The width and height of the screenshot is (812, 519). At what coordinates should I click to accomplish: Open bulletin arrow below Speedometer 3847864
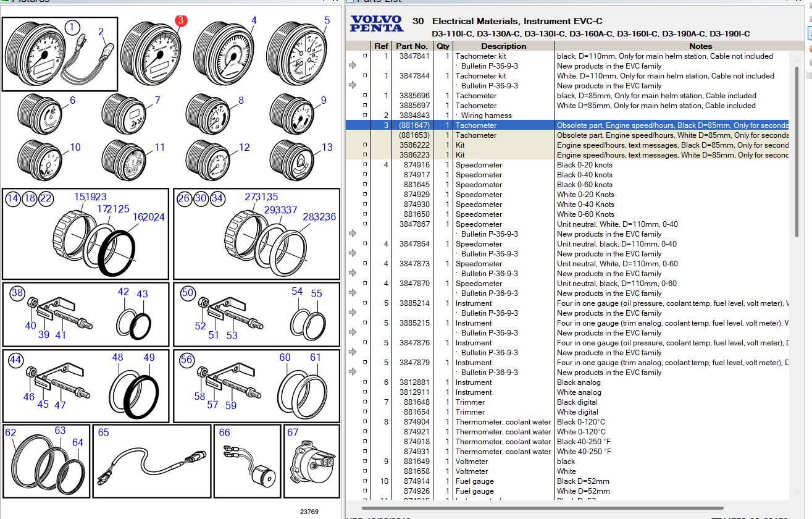click(353, 253)
